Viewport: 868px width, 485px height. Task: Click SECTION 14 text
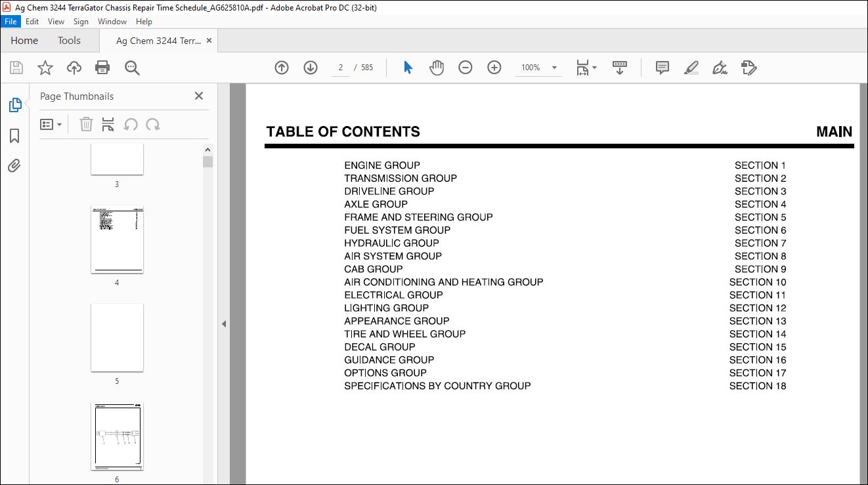758,334
